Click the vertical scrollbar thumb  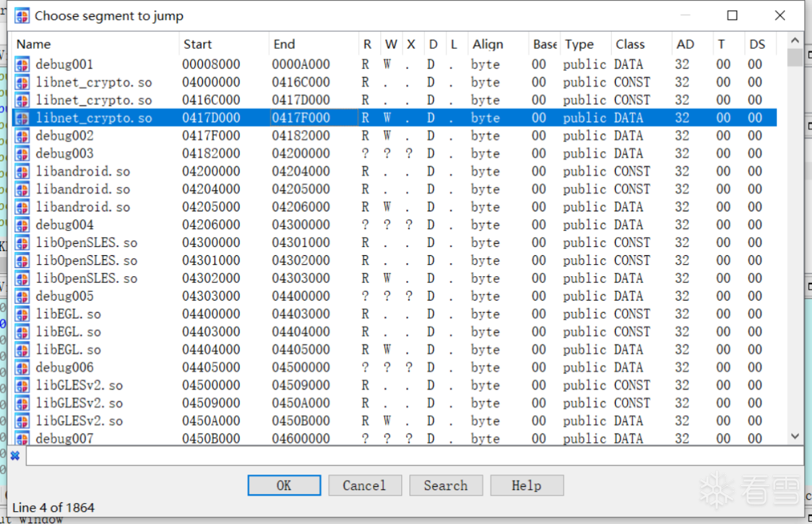[796, 58]
